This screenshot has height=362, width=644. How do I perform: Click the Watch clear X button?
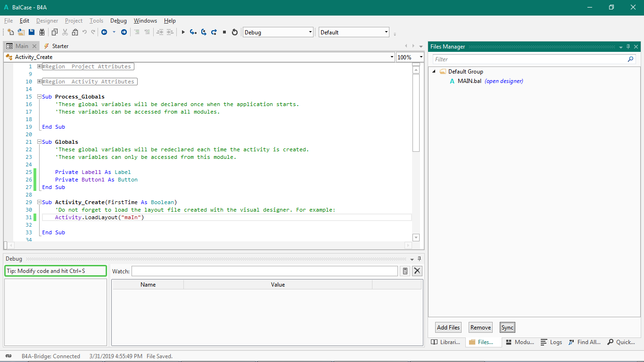pyautogui.click(x=417, y=271)
